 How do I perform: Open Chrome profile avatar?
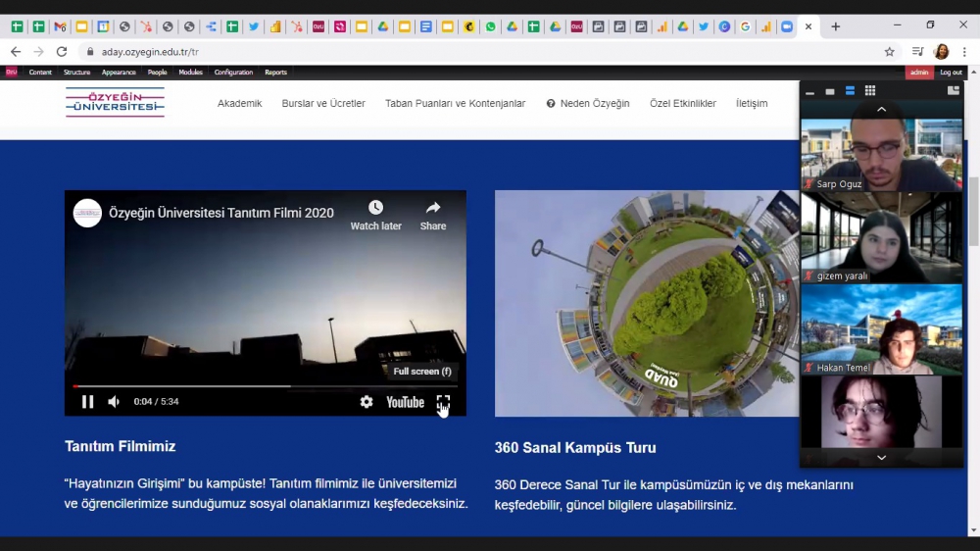941,52
